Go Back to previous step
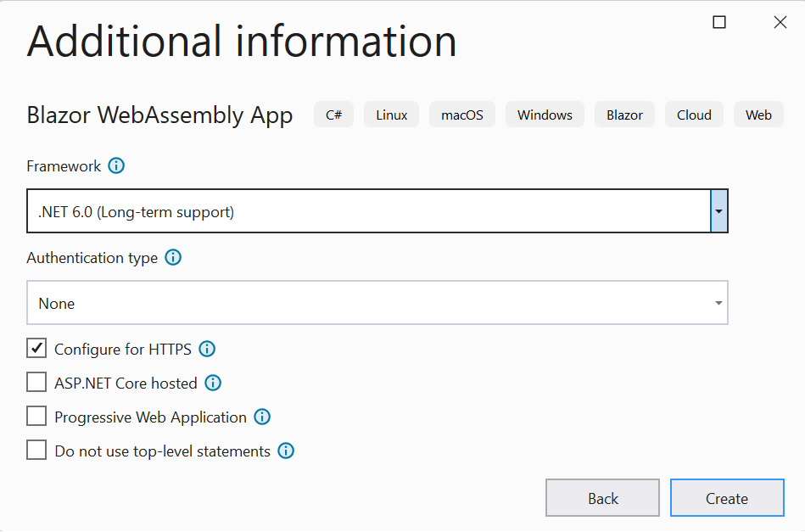 (x=603, y=497)
